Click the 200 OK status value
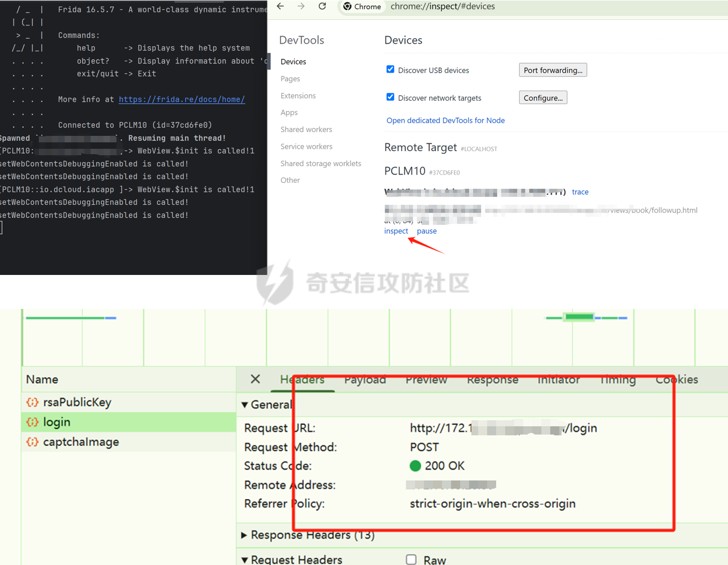The height and width of the screenshot is (565, 728). coord(437,466)
